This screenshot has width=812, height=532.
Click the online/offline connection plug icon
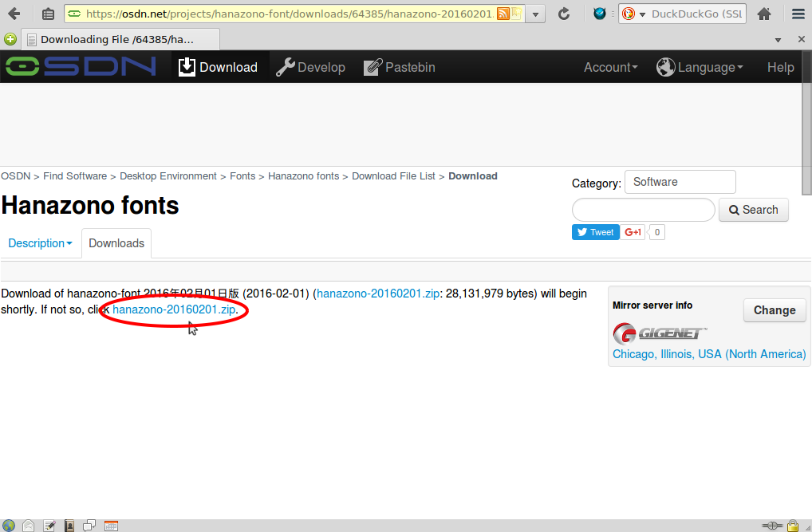772,526
